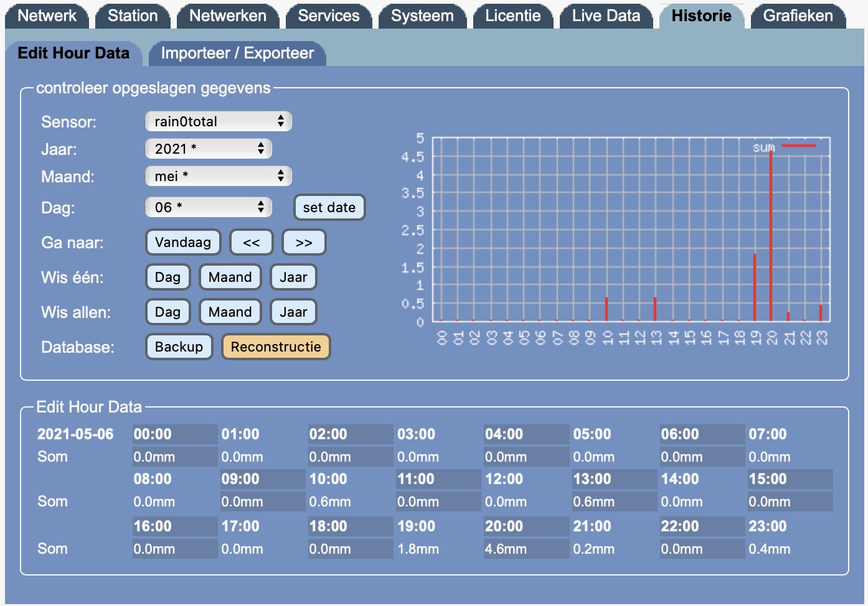Click the 20:00 bar in the chart
Viewport: 868px width, 606px height.
pos(771,236)
